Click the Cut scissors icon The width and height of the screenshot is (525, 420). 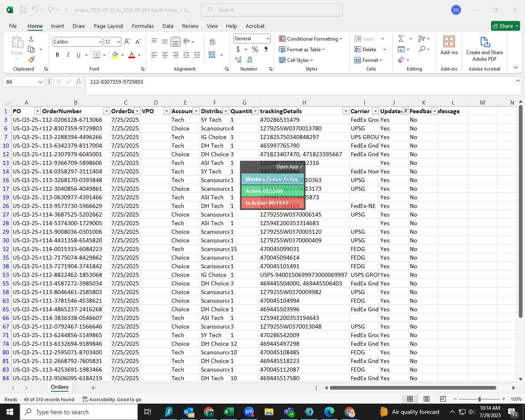31,39
